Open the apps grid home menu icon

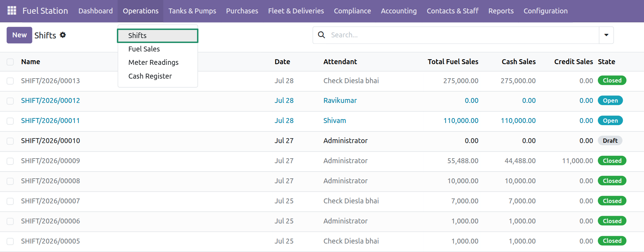pos(12,11)
